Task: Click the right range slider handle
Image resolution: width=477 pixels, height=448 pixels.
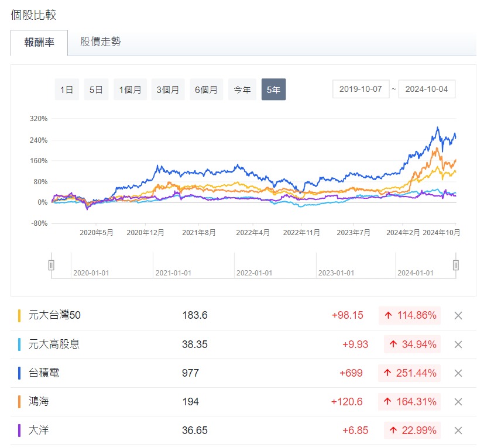Action: click(455, 265)
